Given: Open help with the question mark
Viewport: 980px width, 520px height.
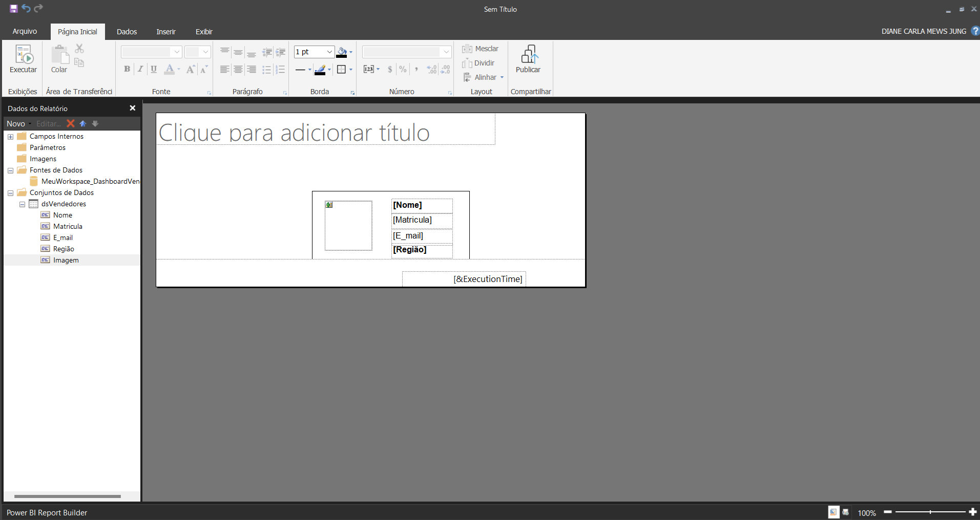Looking at the screenshot, I should point(975,31).
